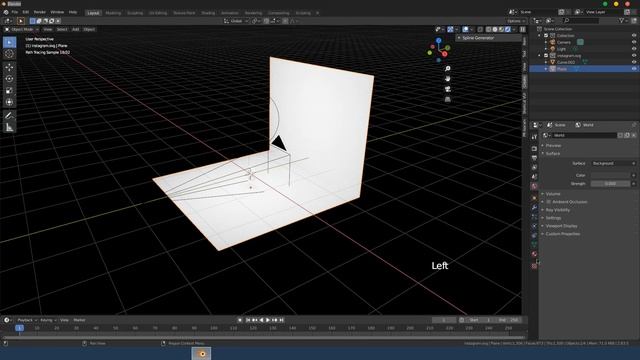
Task: Choose the Scale tool in toolbar
Action: tap(9, 91)
